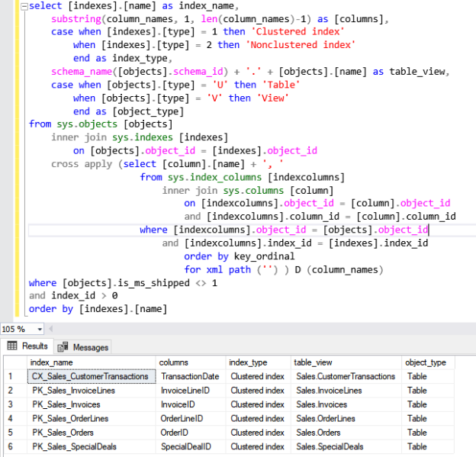This screenshot has width=476, height=457.
Task: Click the Results grid icon
Action: [12, 346]
